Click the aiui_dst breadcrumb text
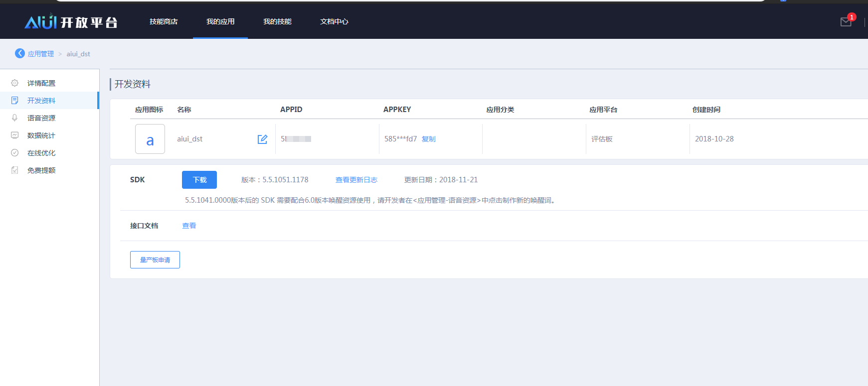 78,54
